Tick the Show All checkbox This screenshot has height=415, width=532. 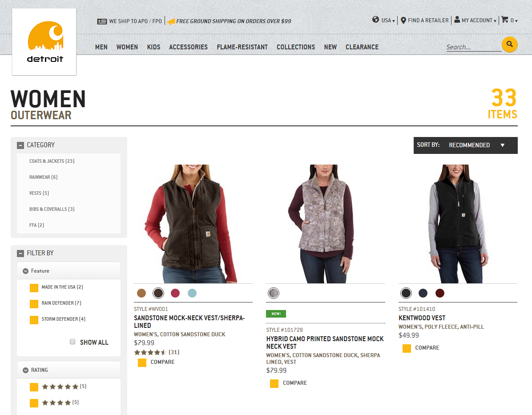73,342
